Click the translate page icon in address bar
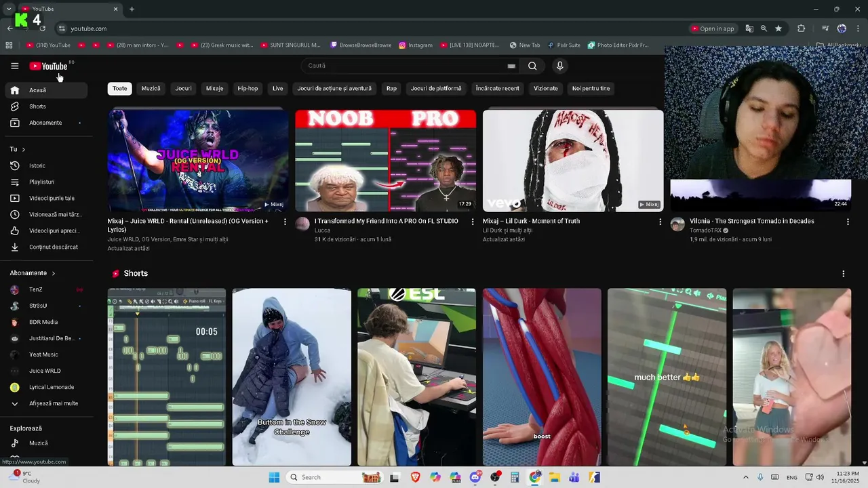 749,28
